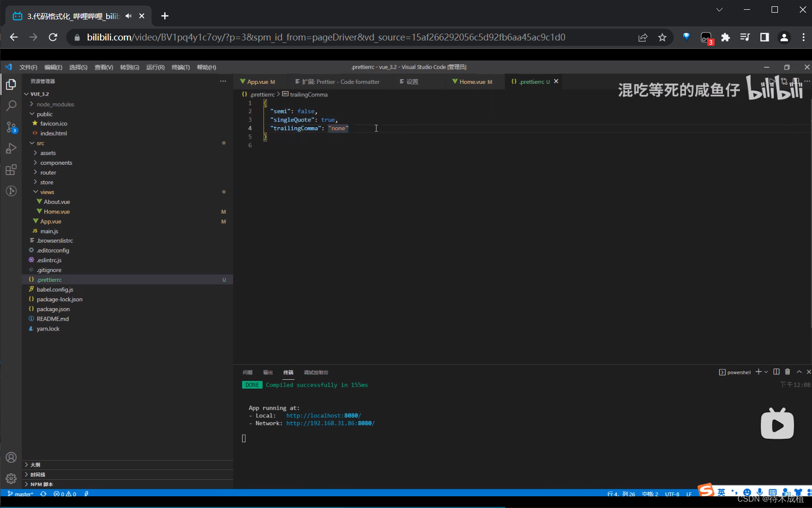Open package.json in file explorer
Image resolution: width=812 pixels, height=508 pixels.
(x=53, y=309)
